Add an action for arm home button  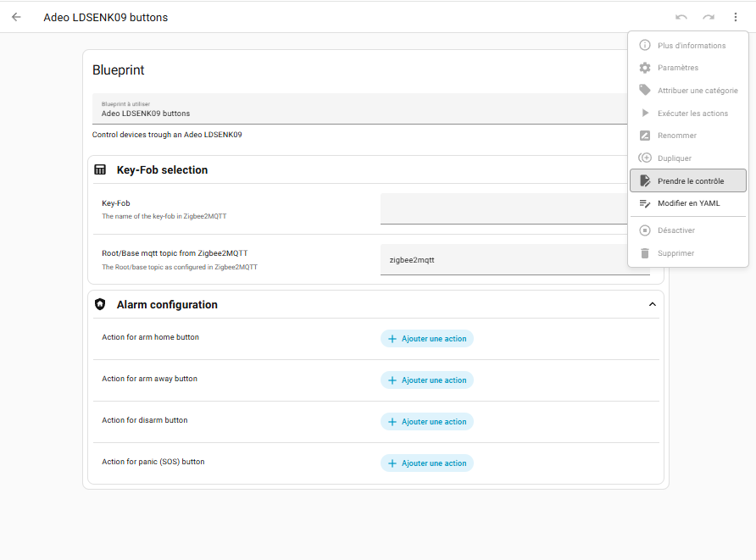(427, 339)
